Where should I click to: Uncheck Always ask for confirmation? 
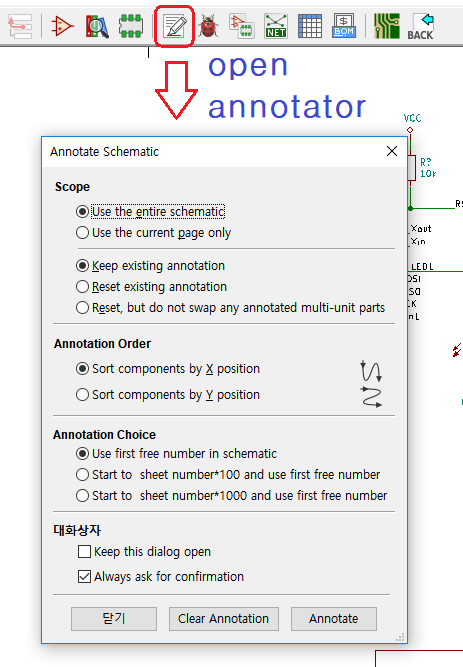(x=161, y=576)
